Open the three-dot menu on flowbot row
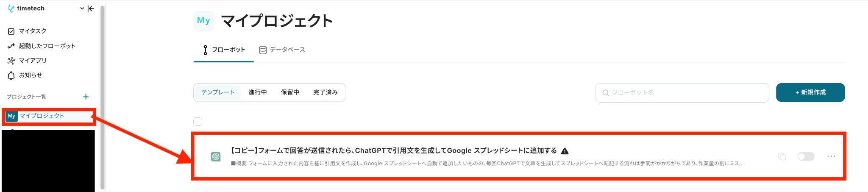The image size is (868, 192). point(831,156)
